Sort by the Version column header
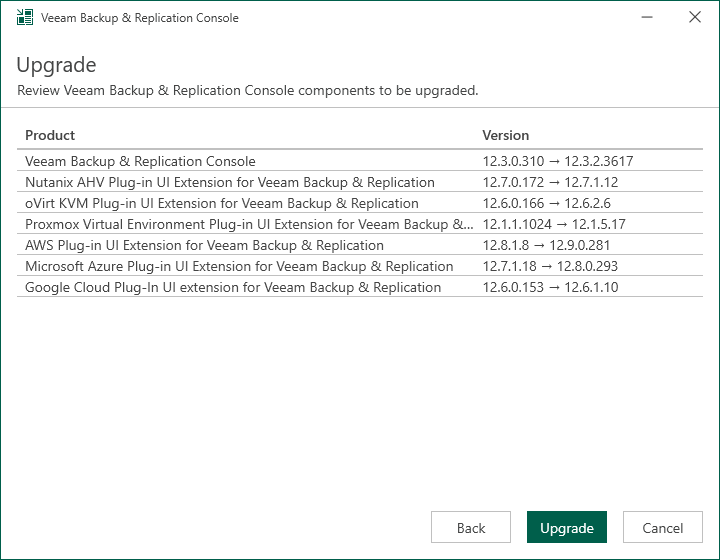720x560 pixels. [506, 135]
